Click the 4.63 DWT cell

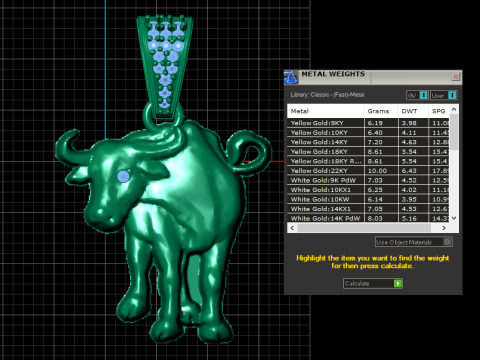coord(413,142)
